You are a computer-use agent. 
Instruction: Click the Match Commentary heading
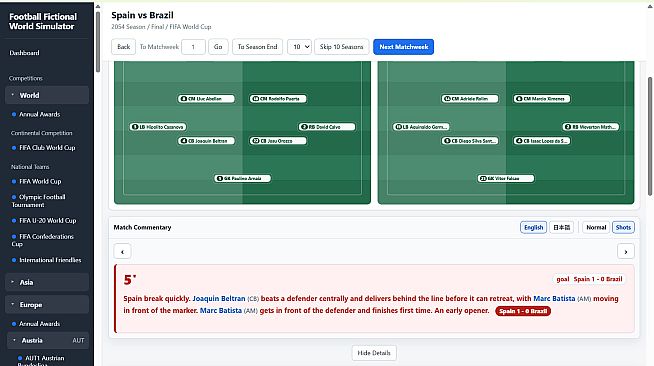tap(142, 227)
